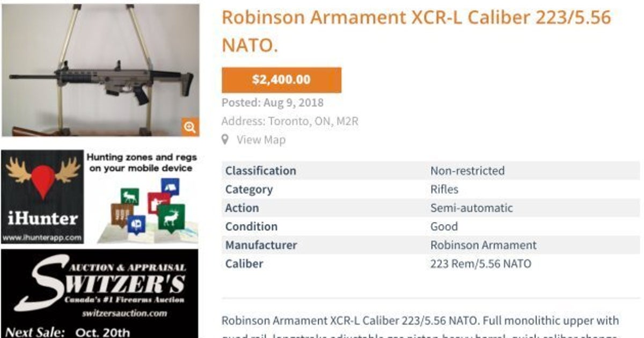Click the green deer map marker icon
Image resolution: width=644 pixels, height=338 pixels.
(172, 218)
